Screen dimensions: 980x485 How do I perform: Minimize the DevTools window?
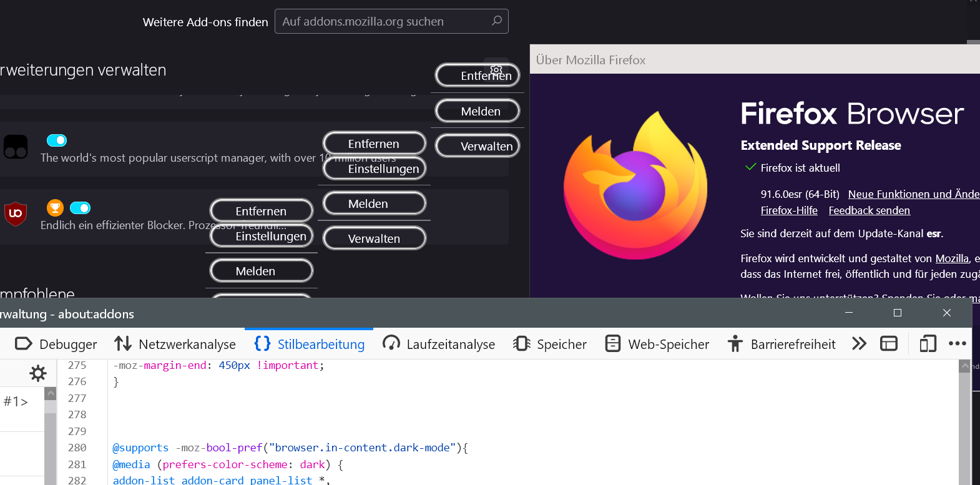click(849, 313)
